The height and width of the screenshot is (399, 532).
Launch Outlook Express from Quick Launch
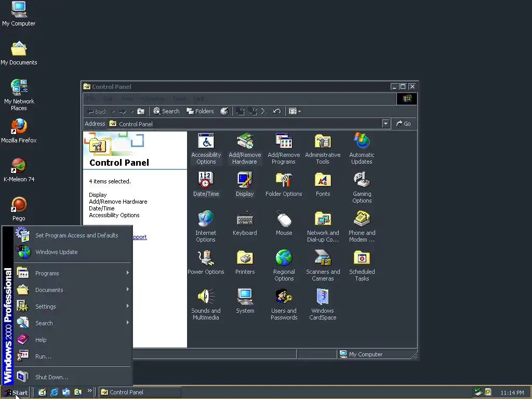(66, 392)
